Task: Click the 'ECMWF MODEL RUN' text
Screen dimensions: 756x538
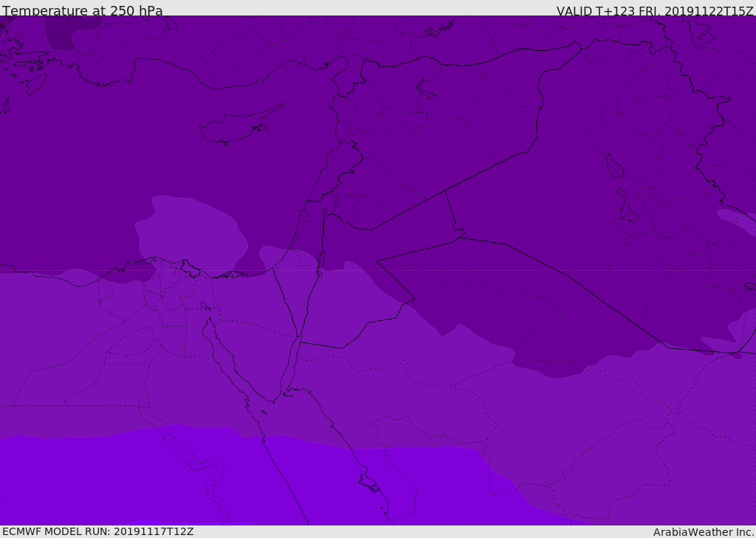Action: point(56,531)
